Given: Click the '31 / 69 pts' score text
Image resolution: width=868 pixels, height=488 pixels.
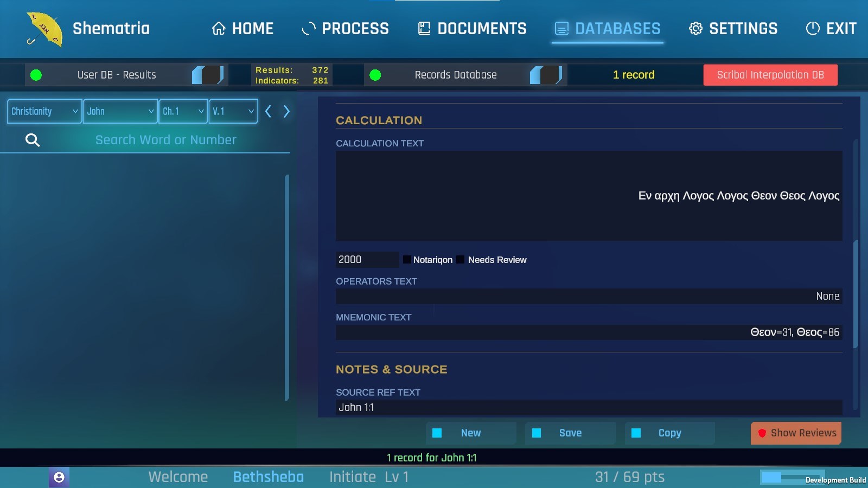Looking at the screenshot, I should click(x=630, y=477).
